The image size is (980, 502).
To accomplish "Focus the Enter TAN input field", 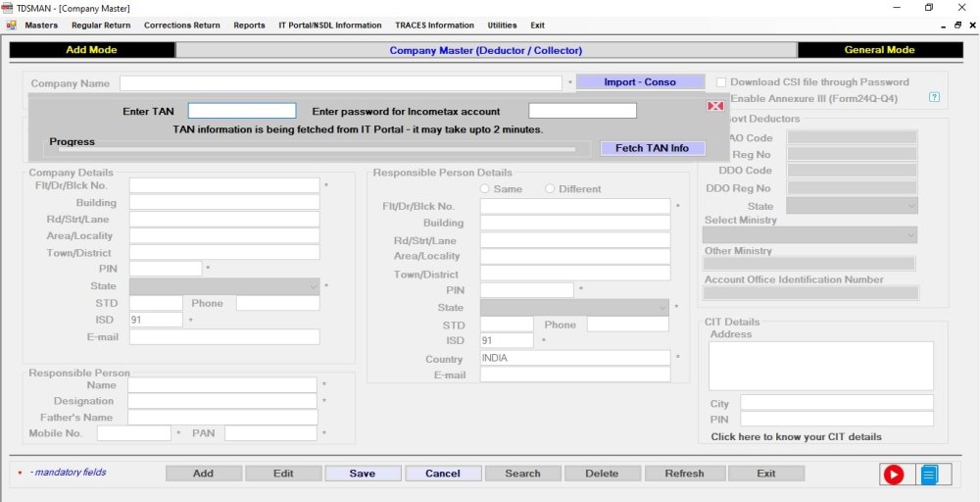I will click(242, 111).
